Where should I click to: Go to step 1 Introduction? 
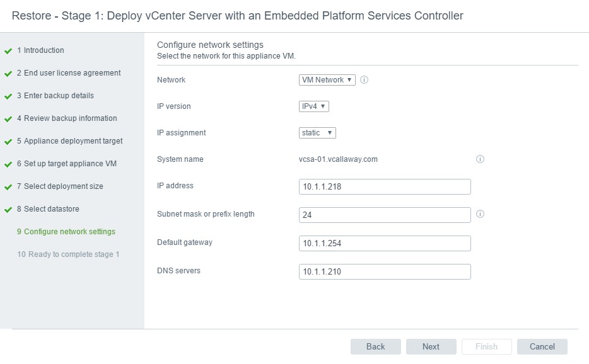(x=40, y=50)
